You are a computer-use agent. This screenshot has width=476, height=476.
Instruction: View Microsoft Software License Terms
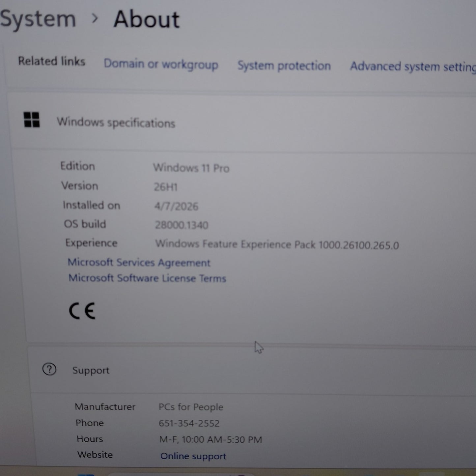tap(147, 278)
